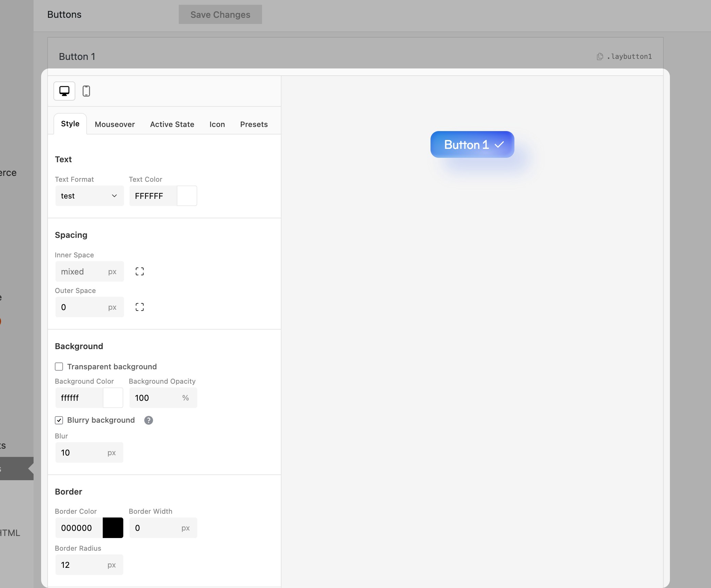The width and height of the screenshot is (711, 588).
Task: Click the Button 1 section title
Action: click(77, 56)
